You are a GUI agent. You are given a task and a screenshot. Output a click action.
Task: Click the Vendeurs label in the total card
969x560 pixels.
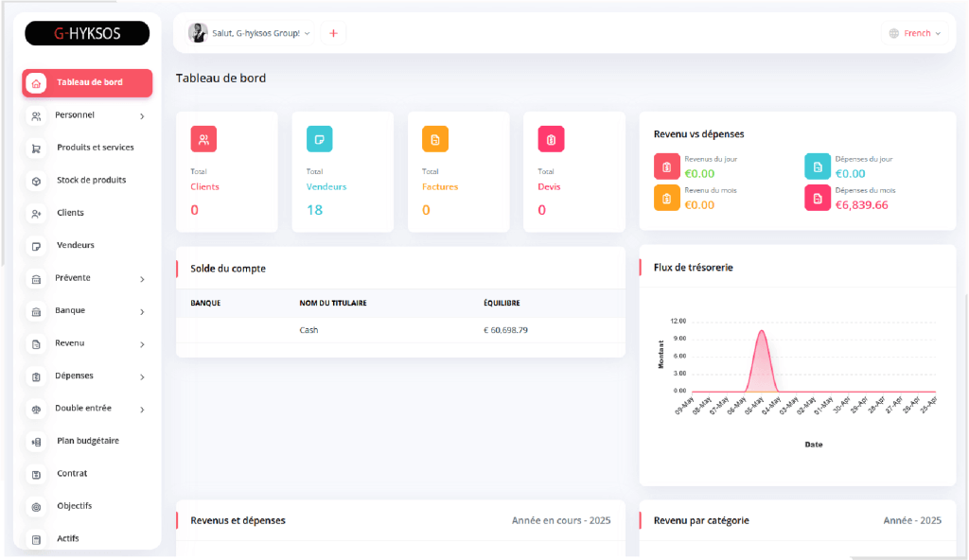[x=326, y=186]
